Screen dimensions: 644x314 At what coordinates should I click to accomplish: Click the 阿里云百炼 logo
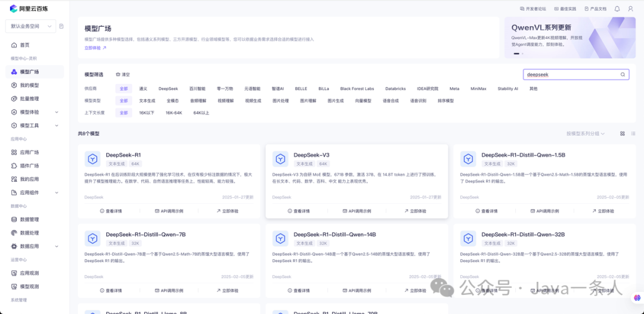tap(29, 8)
